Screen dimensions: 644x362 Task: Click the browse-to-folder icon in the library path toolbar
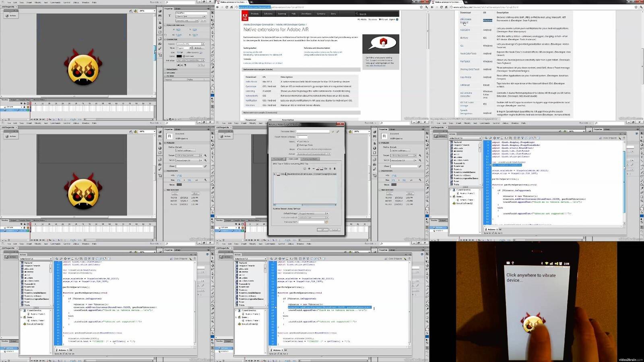pos(326,169)
